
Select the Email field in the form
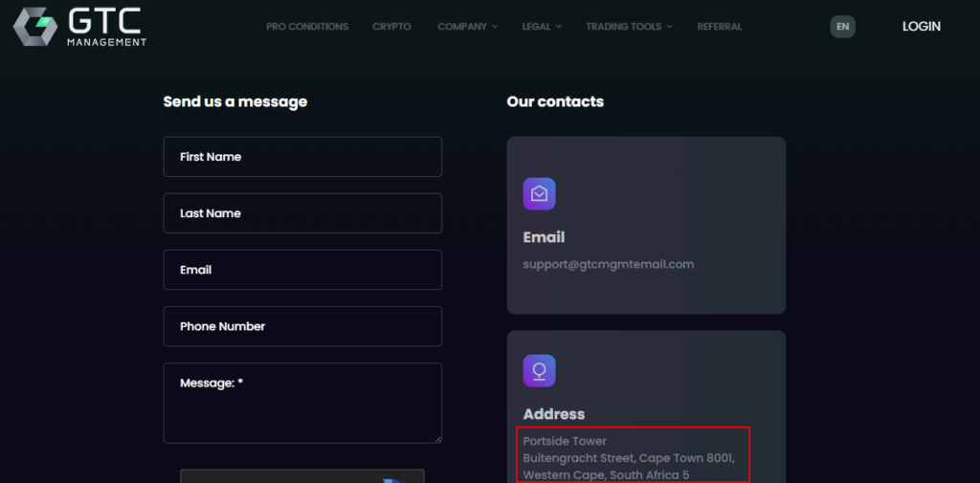(x=302, y=270)
